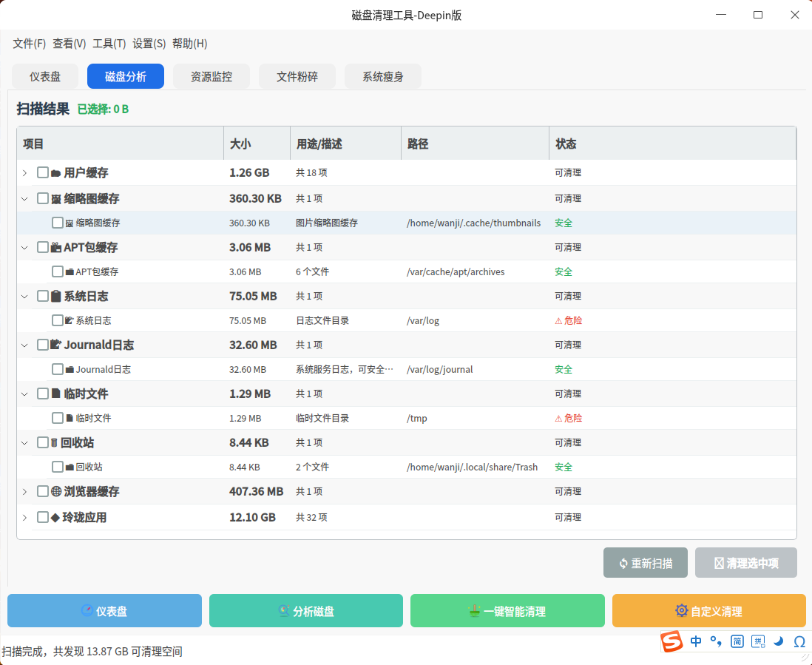Click the Sogou input method icon
The width and height of the screenshot is (812, 665).
tap(671, 641)
